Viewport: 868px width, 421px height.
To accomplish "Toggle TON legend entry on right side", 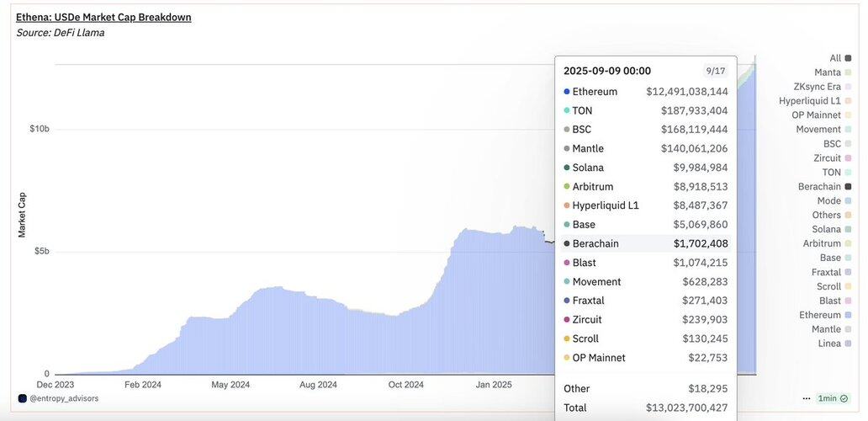I will (x=836, y=173).
